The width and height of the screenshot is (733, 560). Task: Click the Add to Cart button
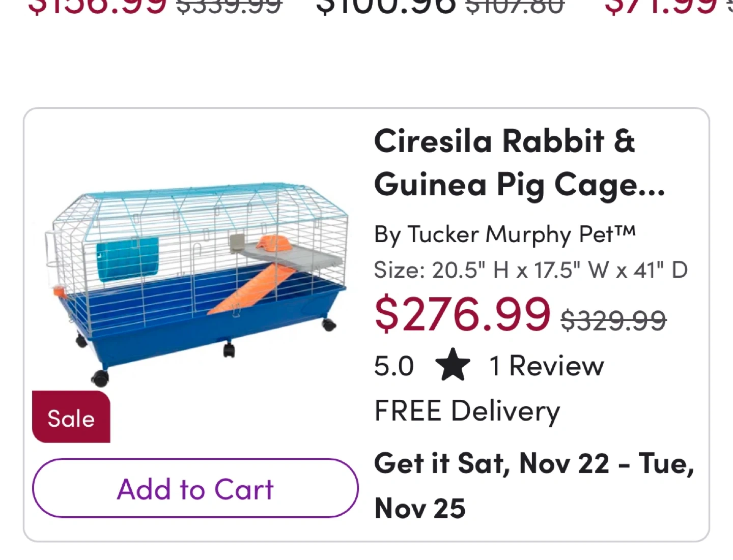tap(195, 488)
